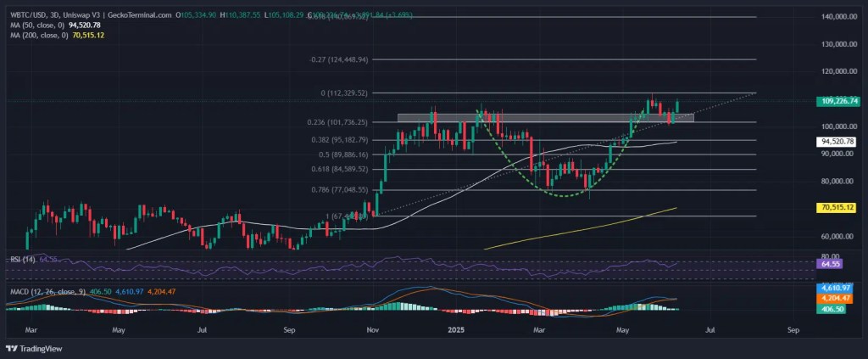Click the green 406.50 histogram value tag

[832, 310]
